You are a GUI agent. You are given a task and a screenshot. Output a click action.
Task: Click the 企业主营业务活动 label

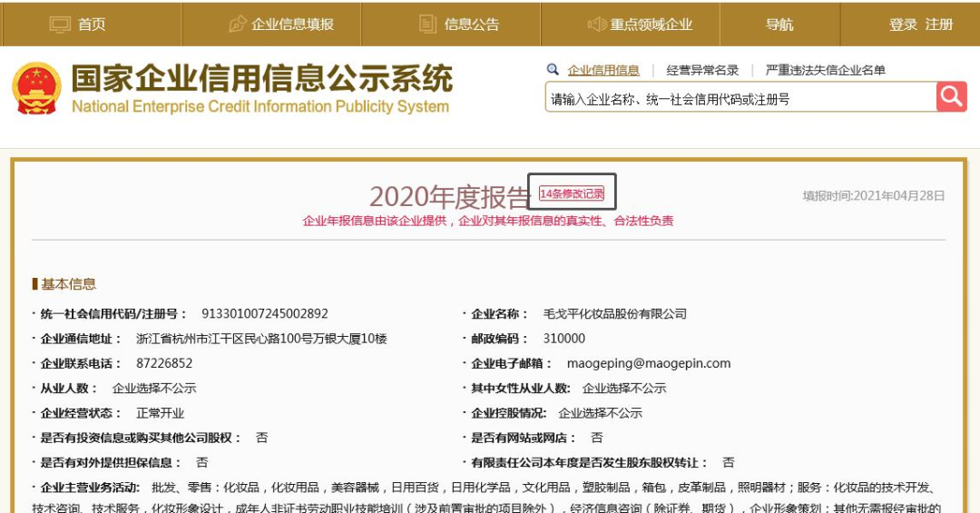click(x=89, y=488)
